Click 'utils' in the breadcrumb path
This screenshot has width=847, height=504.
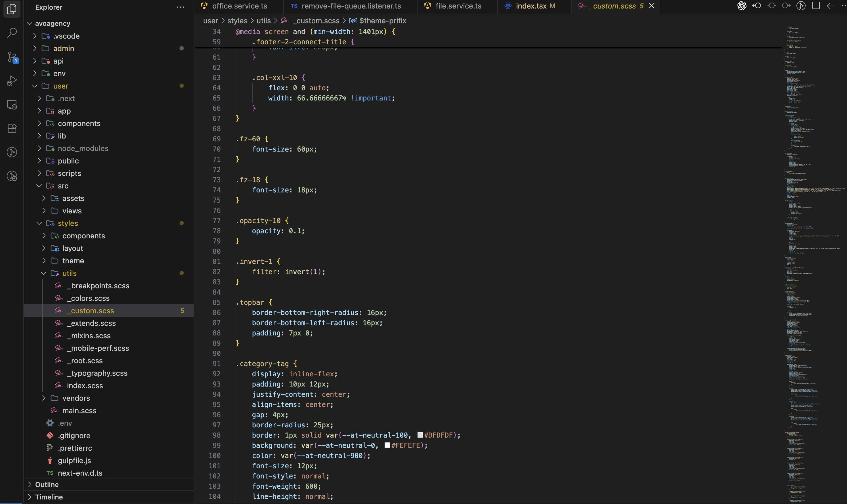[x=263, y=21]
